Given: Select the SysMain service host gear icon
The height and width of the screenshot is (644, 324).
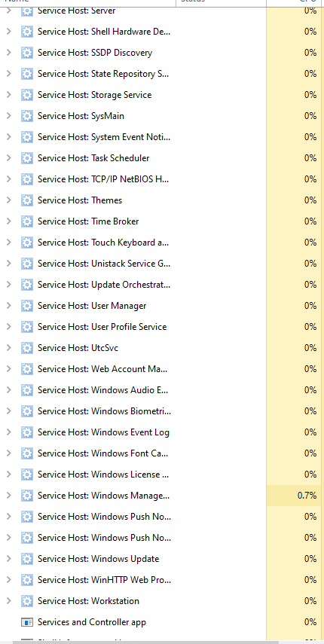Looking at the screenshot, I should [x=26, y=116].
